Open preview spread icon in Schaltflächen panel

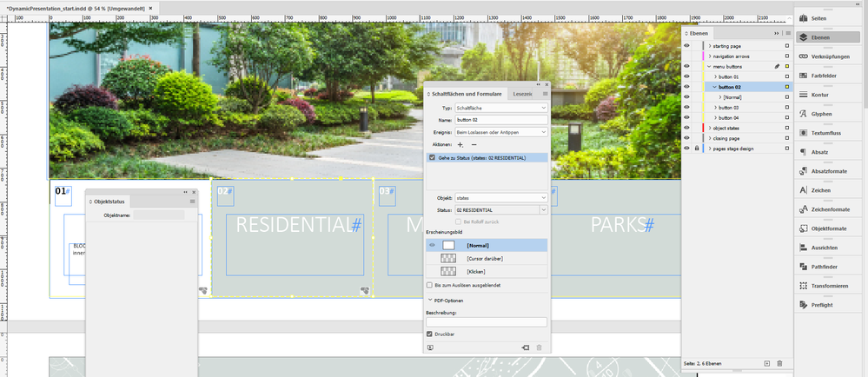point(430,347)
